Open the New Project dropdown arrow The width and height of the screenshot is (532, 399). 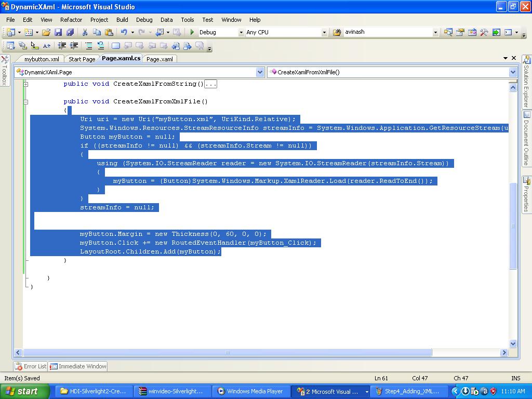click(19, 32)
